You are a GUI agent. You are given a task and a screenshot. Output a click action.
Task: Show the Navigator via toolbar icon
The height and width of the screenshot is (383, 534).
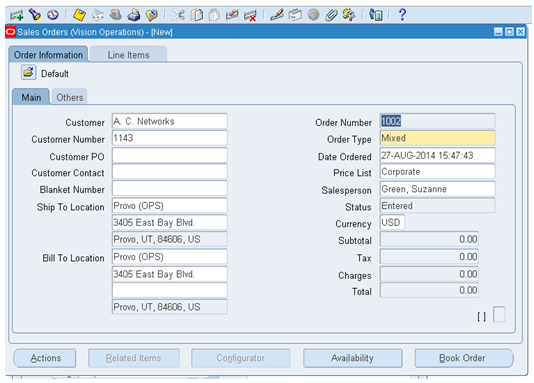(53, 15)
